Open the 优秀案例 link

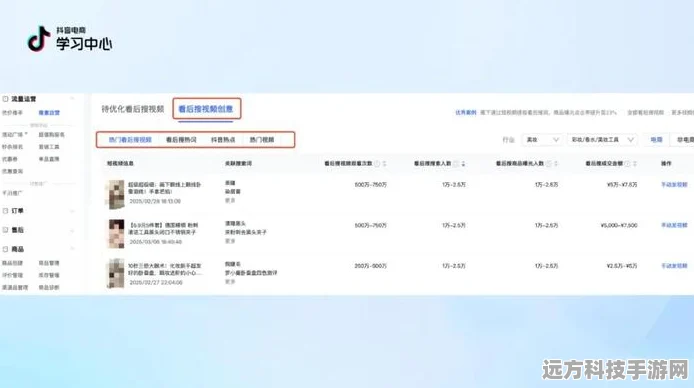click(466, 112)
